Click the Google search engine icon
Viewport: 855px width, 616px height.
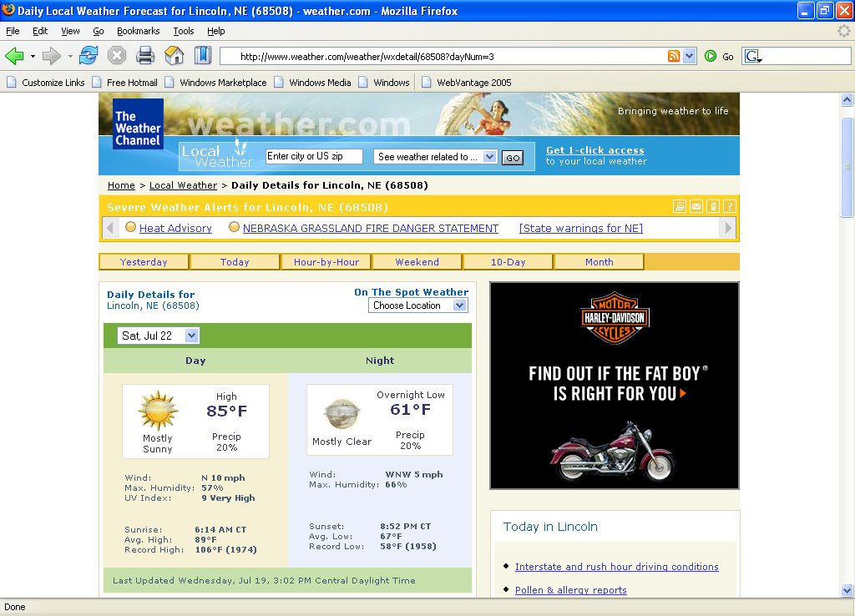(753, 56)
